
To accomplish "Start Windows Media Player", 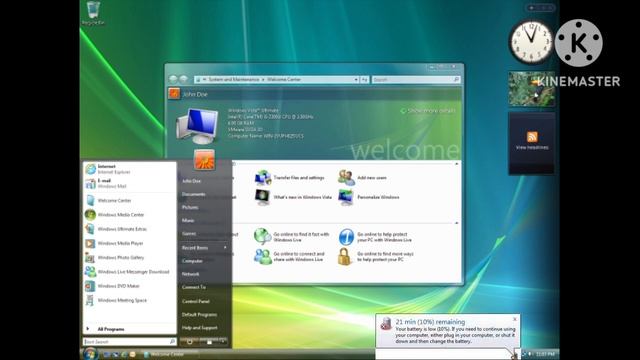I will (x=129, y=243).
